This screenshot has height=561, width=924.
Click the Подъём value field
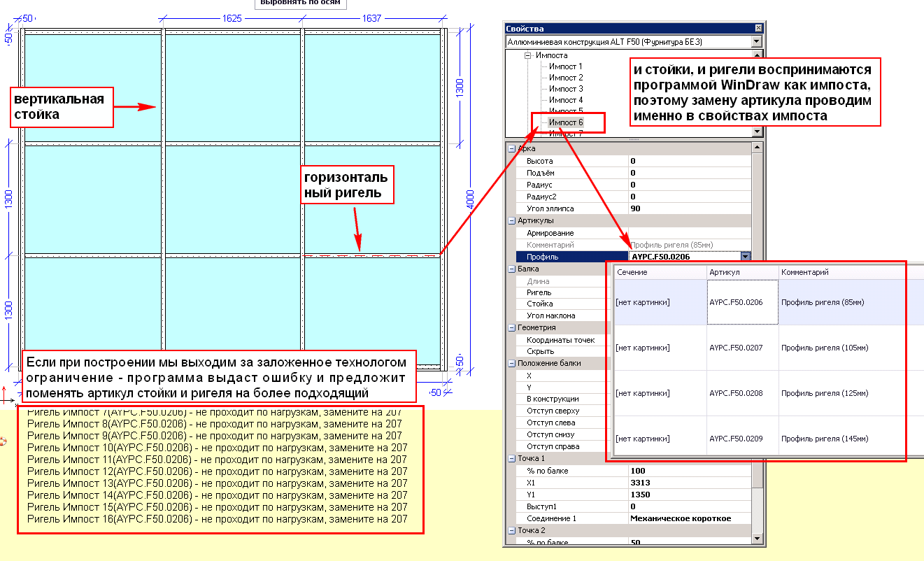(690, 173)
